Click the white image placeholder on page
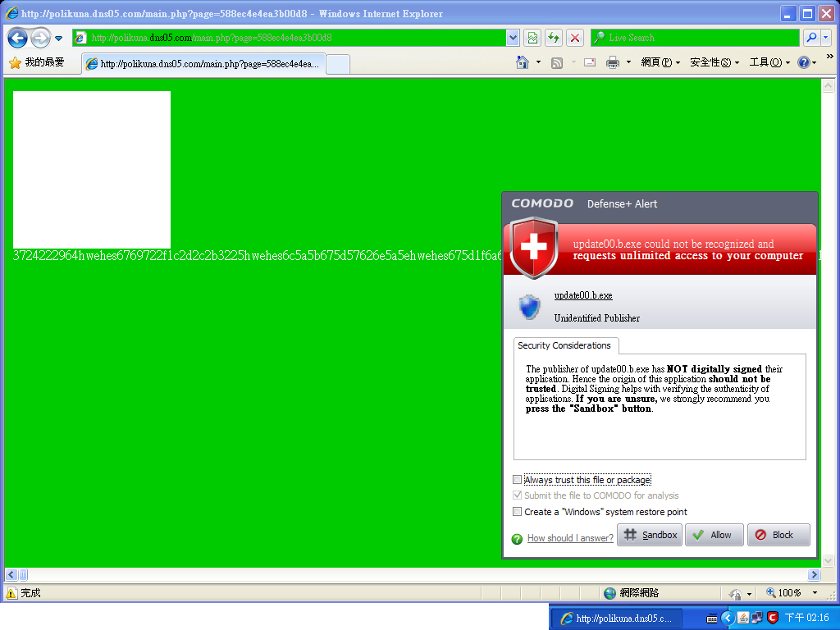The image size is (840, 630). [x=92, y=169]
